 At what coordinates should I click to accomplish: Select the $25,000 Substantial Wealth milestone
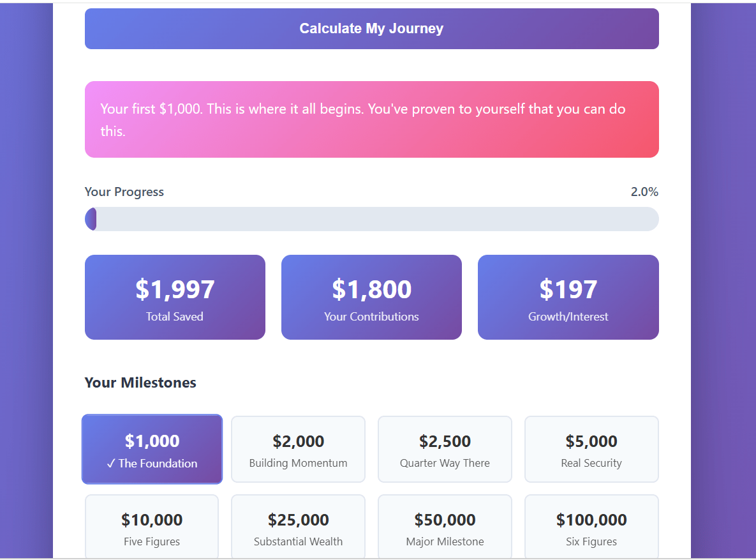(x=298, y=528)
